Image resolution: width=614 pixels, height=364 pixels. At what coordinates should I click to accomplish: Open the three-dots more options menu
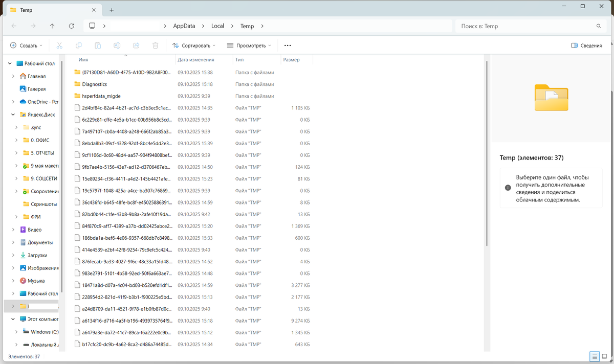(x=288, y=45)
